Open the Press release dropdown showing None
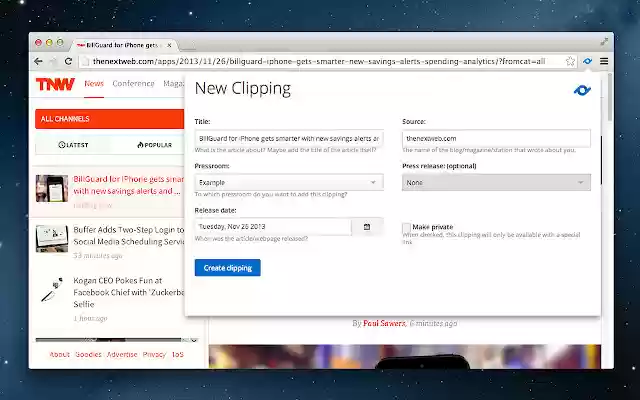 tap(496, 182)
